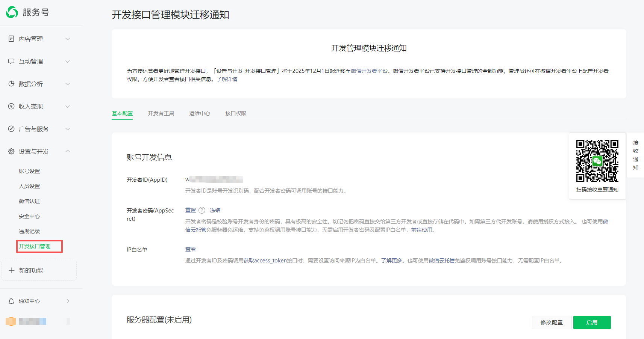Image resolution: width=644 pixels, height=339 pixels.
Task: Expand the 收入变现 menu chevron
Action: pyautogui.click(x=68, y=106)
